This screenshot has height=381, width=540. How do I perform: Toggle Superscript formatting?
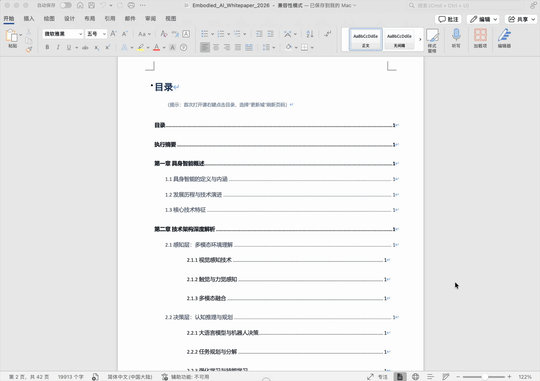[x=107, y=47]
